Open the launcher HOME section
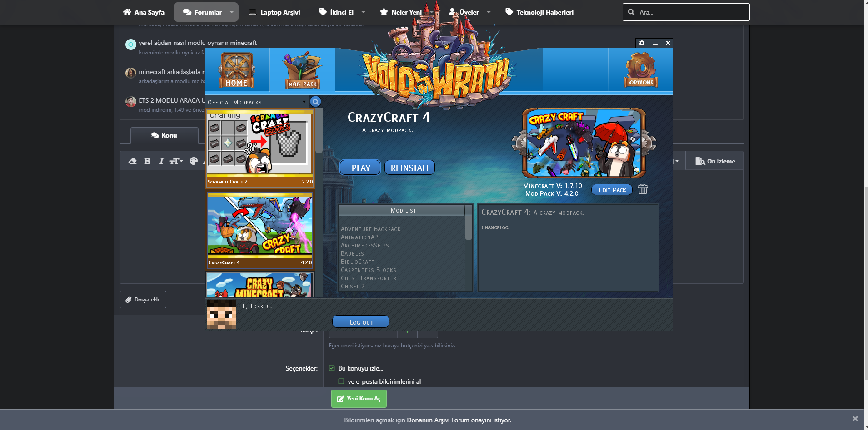Screen dimensions: 868x430 [x=237, y=70]
